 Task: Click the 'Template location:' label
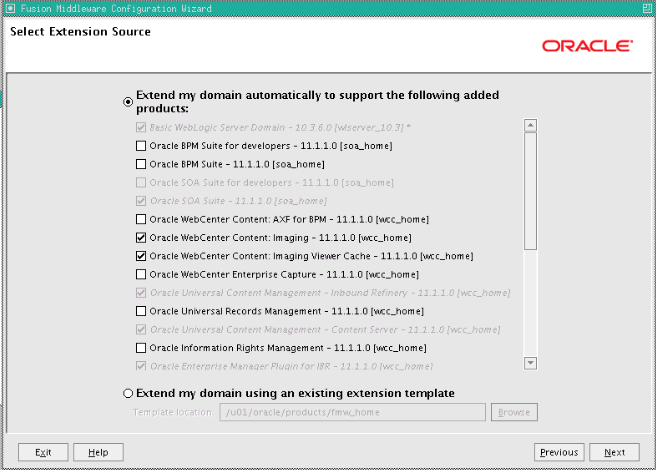click(173, 412)
